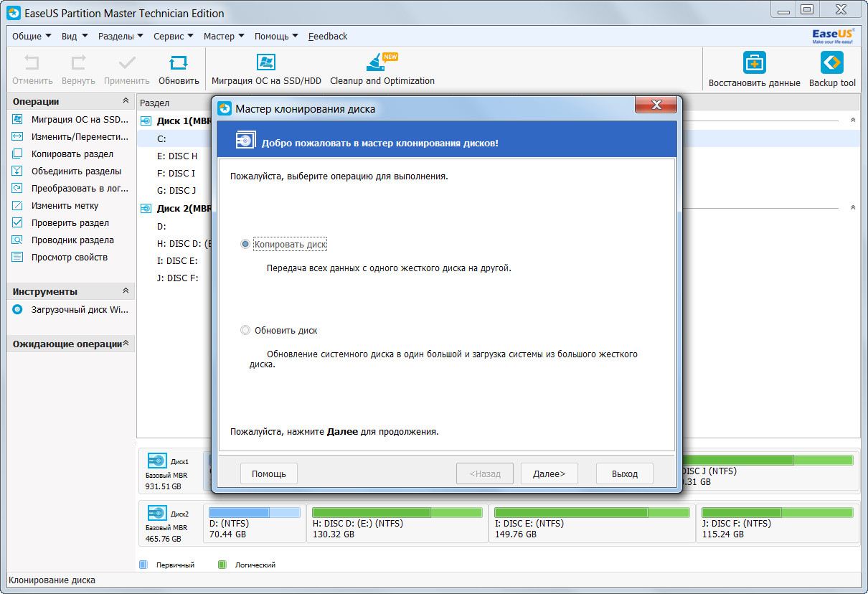Collapse the Операции panel

coord(126,101)
